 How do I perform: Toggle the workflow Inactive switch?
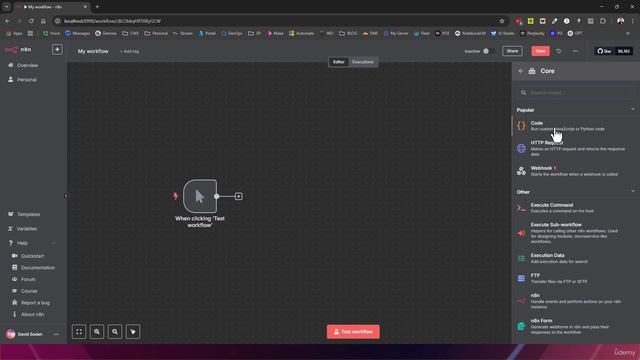[x=488, y=51]
